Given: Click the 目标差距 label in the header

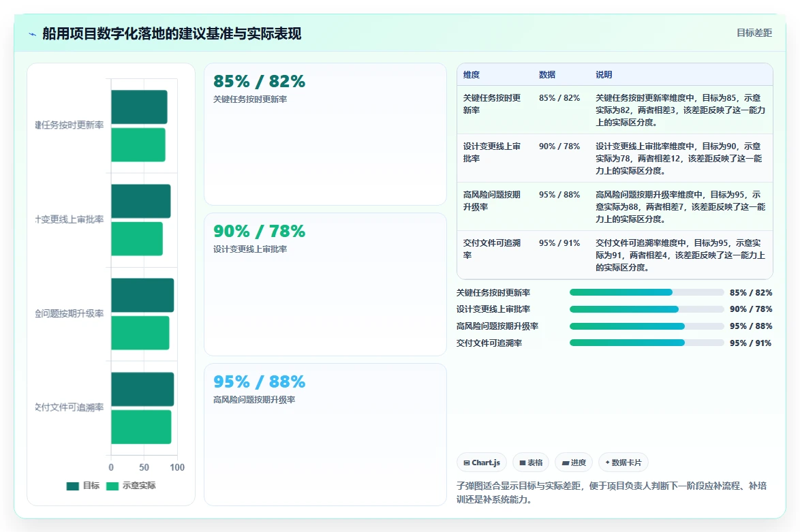Looking at the screenshot, I should (x=754, y=33).
